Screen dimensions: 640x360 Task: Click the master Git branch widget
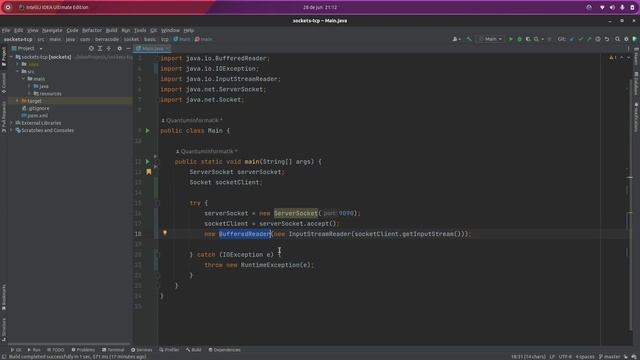(609, 357)
